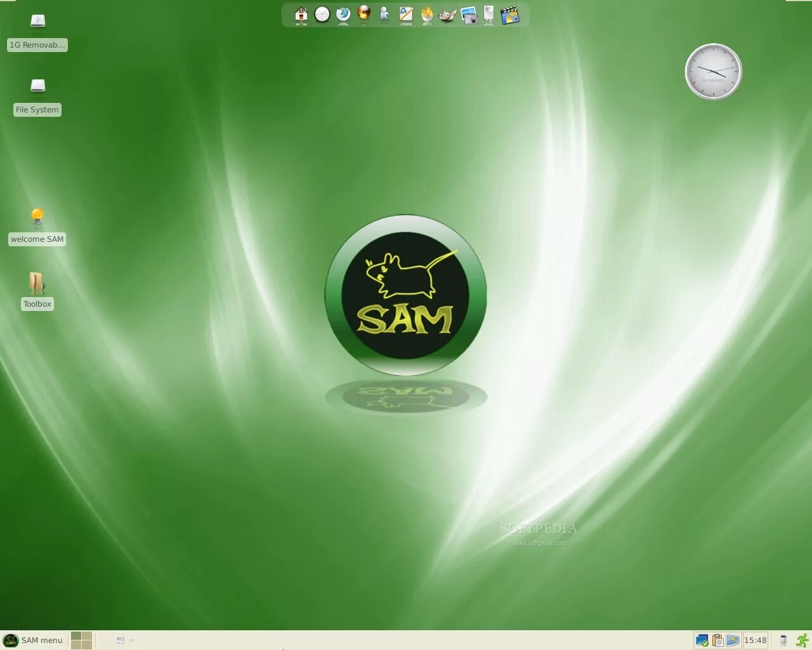Click the green running man logout icon
The width and height of the screenshot is (812, 650).
click(x=802, y=640)
